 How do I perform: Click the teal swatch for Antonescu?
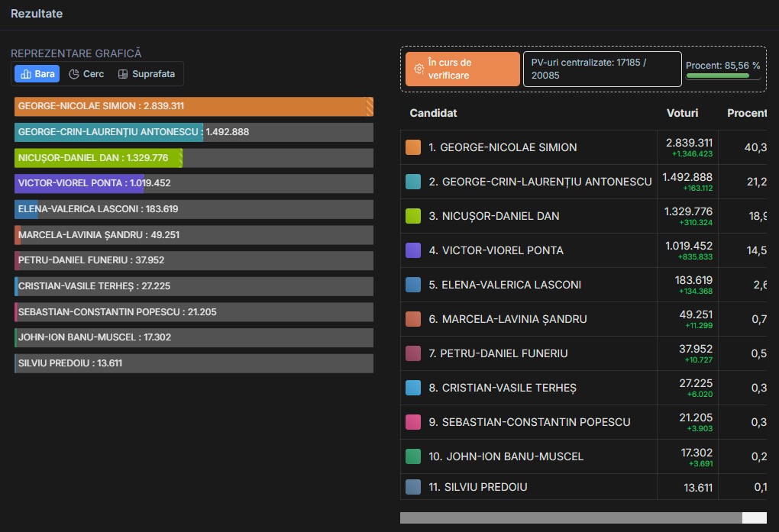pos(413,182)
